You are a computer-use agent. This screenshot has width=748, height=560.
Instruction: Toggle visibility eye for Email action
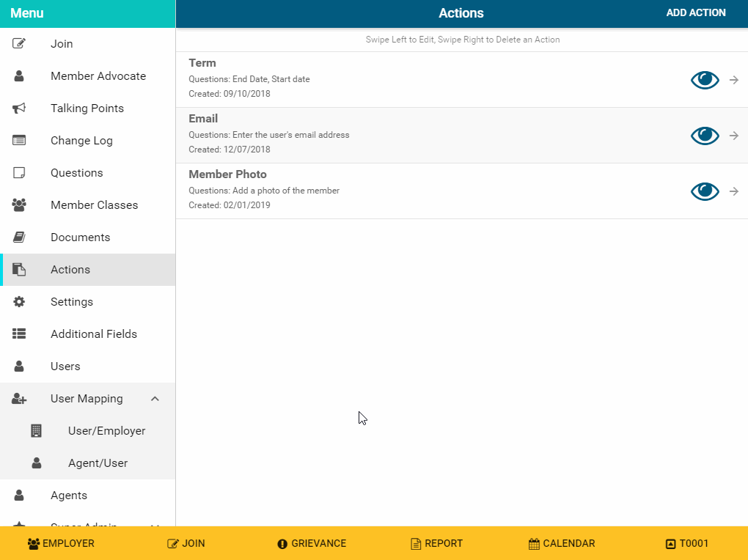point(705,136)
